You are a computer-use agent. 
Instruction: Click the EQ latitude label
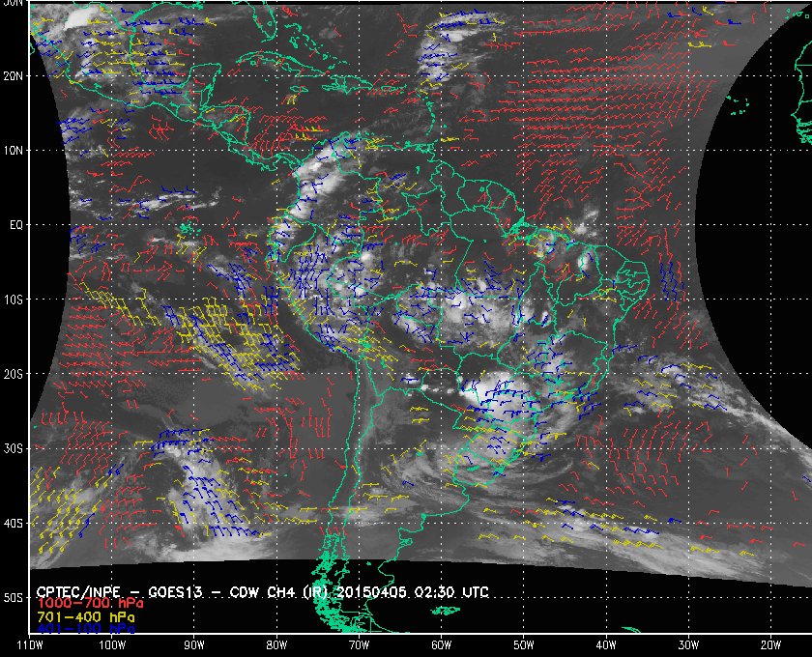(x=16, y=225)
